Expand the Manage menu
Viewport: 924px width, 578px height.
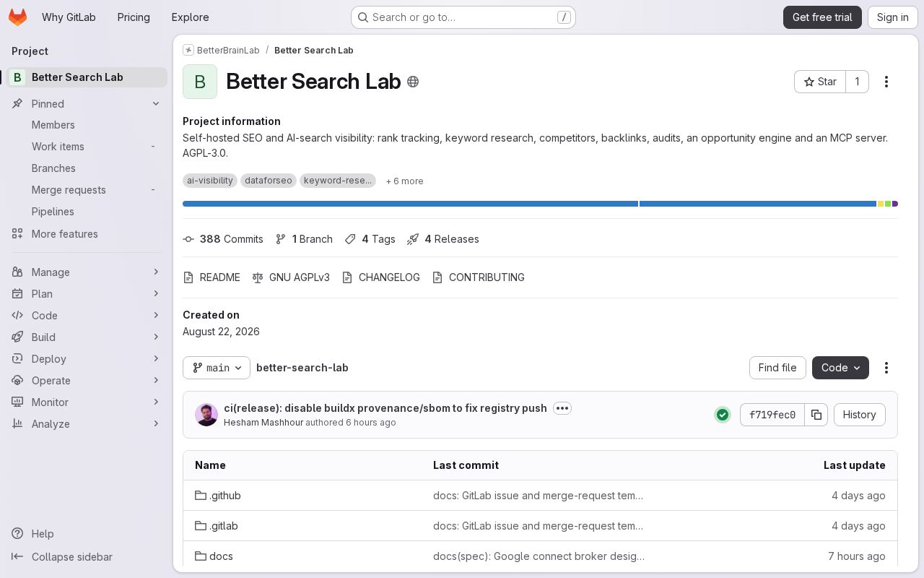(x=87, y=272)
